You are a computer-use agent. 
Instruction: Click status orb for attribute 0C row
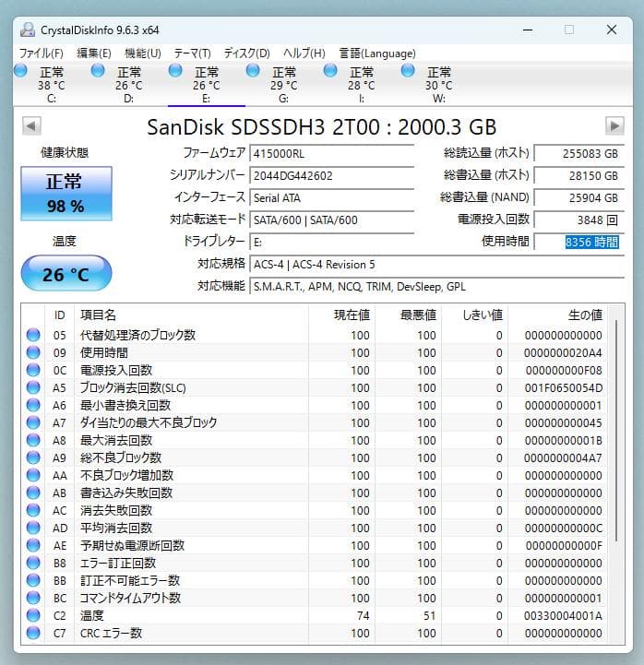tap(33, 370)
